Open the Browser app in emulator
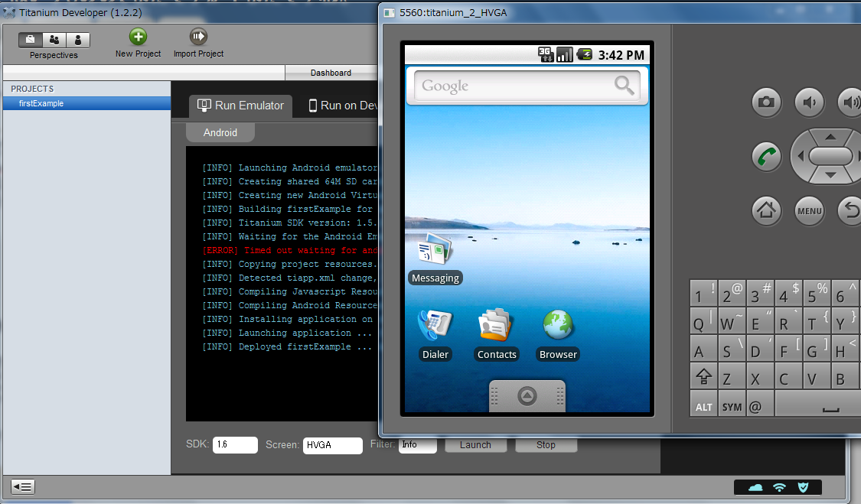The image size is (861, 504). (x=558, y=334)
